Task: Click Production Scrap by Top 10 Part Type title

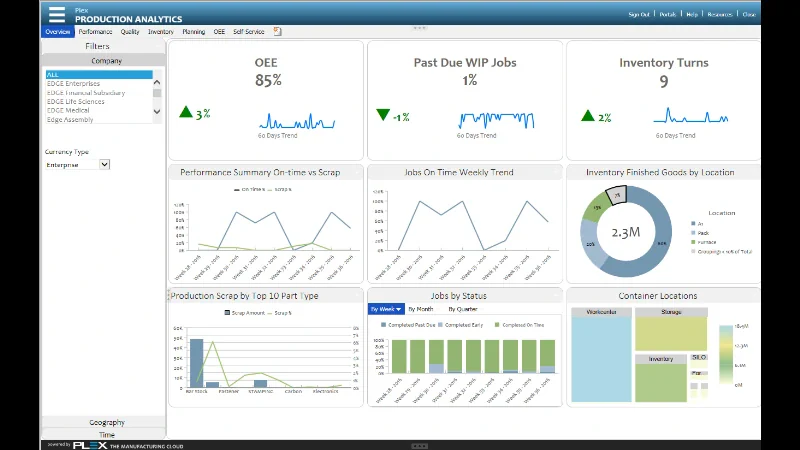Action: (244, 296)
